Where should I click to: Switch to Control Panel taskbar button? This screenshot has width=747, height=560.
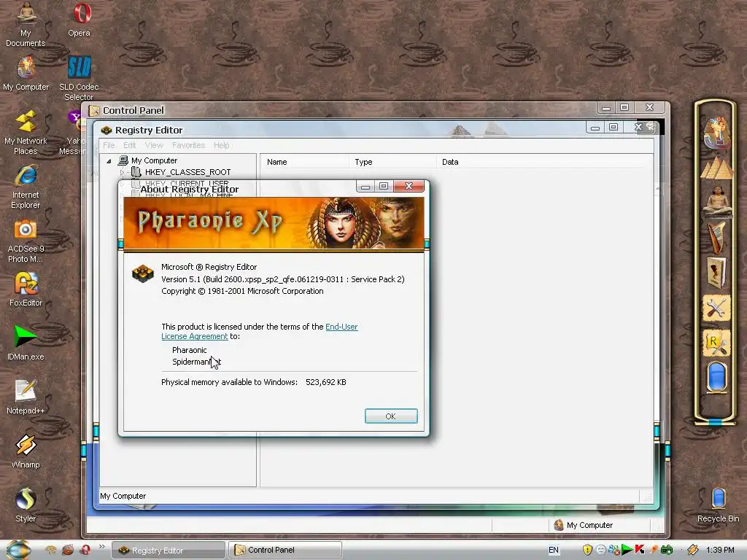(x=285, y=550)
